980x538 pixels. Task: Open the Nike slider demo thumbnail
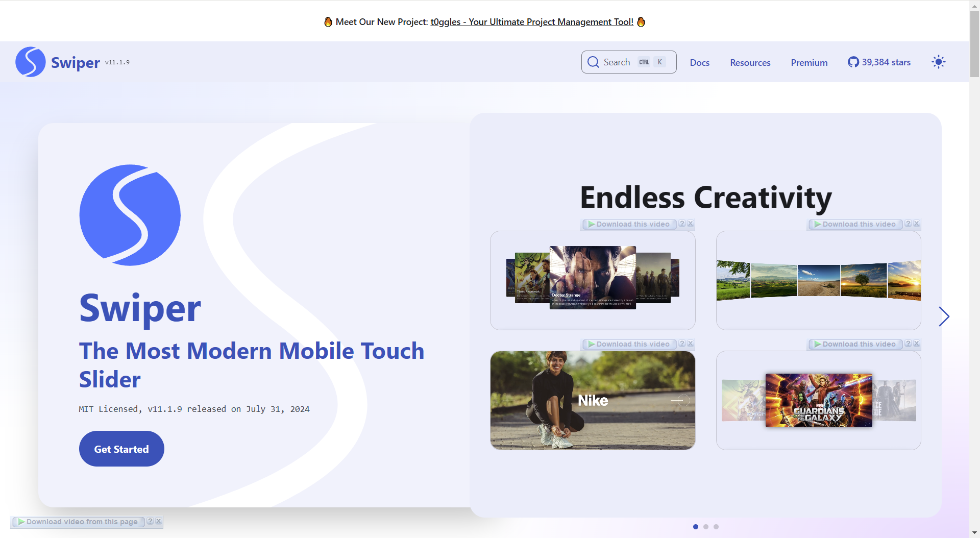pos(592,400)
